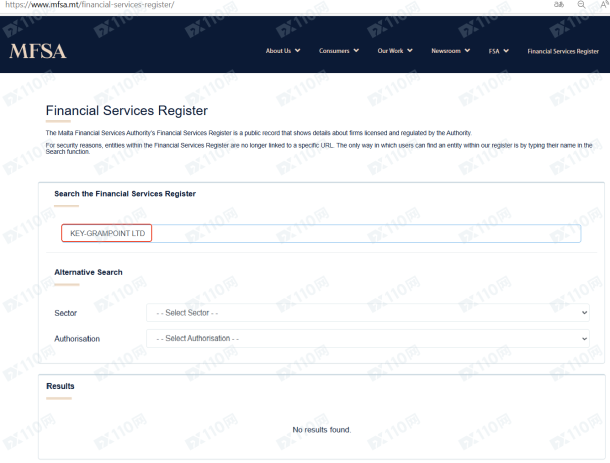This screenshot has width=610, height=463.
Task: Expand the FSA chevron arrow
Action: point(506,51)
